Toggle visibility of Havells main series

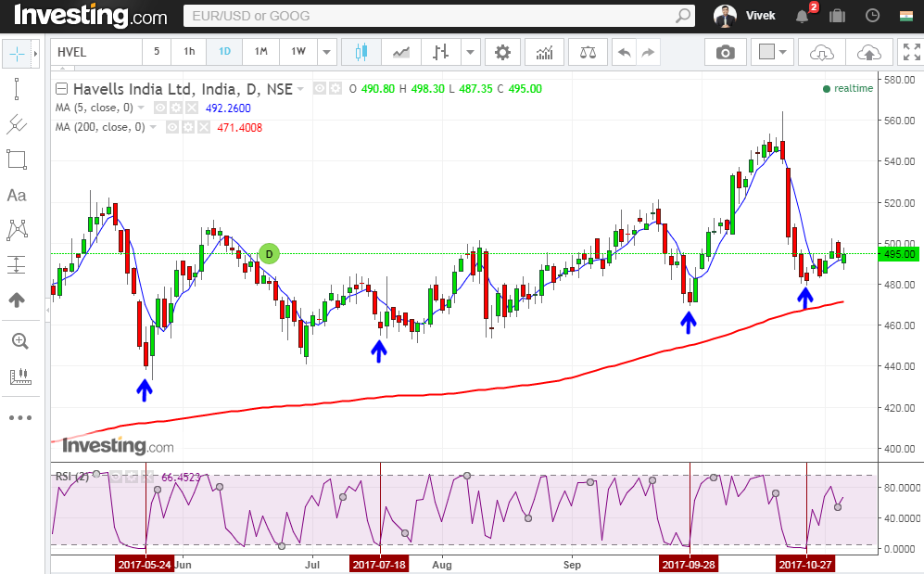point(320,88)
